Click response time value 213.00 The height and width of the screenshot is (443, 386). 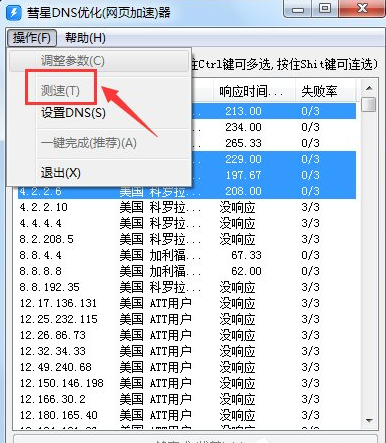(243, 111)
